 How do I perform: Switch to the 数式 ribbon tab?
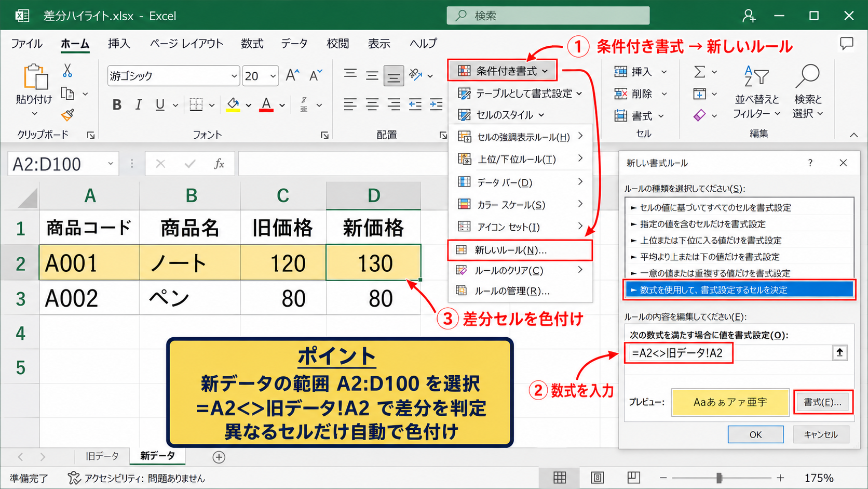coord(252,44)
